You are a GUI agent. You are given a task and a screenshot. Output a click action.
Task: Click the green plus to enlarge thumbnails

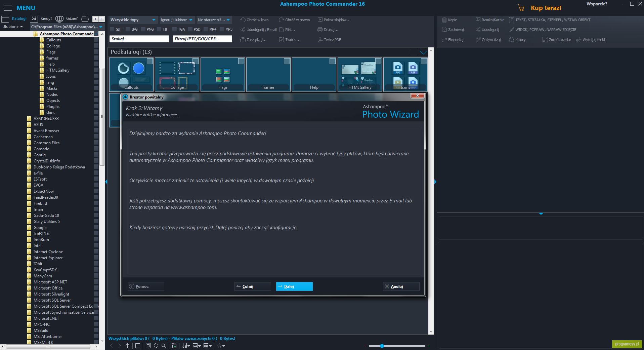coord(429,346)
